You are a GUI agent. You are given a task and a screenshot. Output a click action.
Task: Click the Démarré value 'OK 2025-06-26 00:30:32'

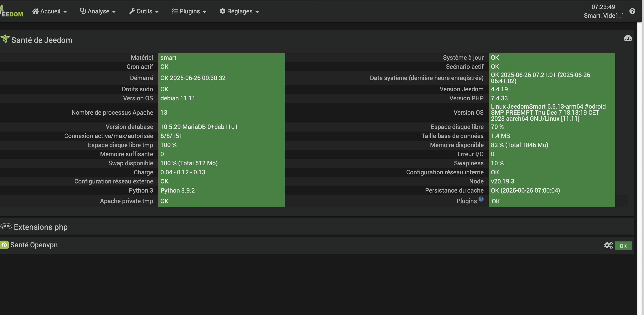click(193, 78)
